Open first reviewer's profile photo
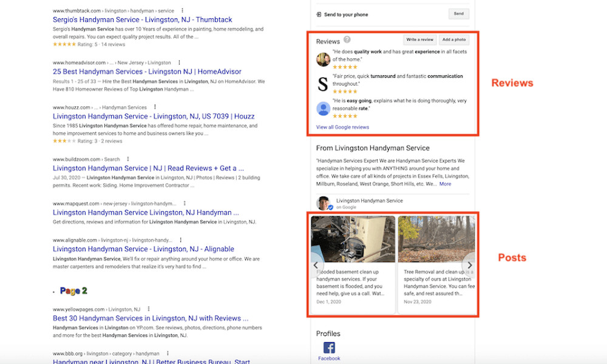Screen dimensions: 607x364 324,59
